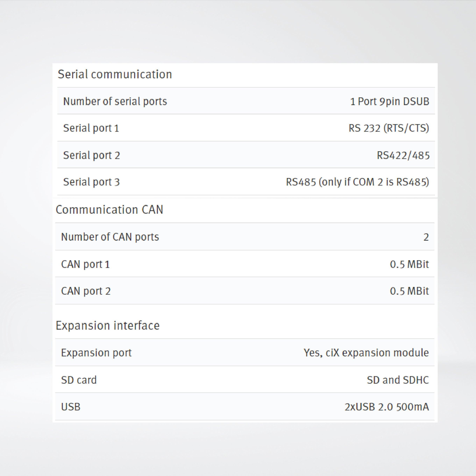Click the RS 232 (RTS/CTS) value
The height and width of the screenshot is (476, 476).
point(389,128)
